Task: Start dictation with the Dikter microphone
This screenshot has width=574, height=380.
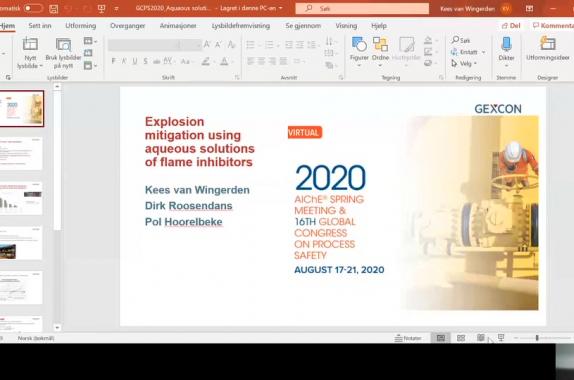Action: (506, 45)
